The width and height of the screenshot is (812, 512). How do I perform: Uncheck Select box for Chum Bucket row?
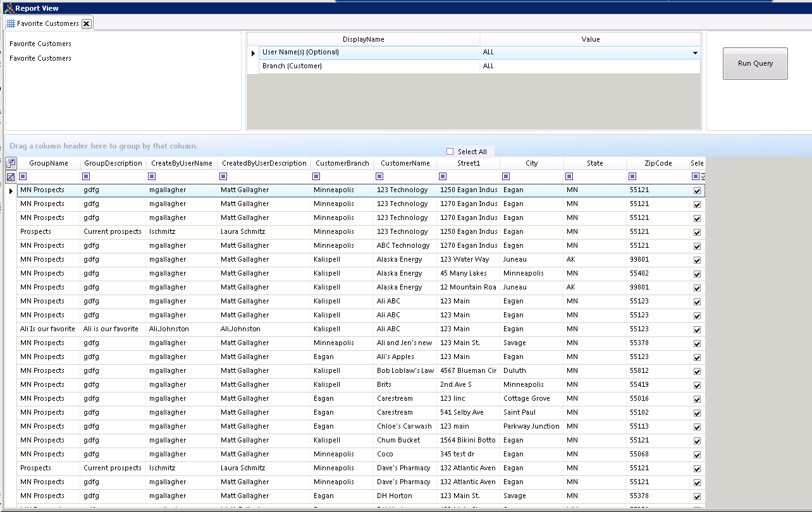697,441
